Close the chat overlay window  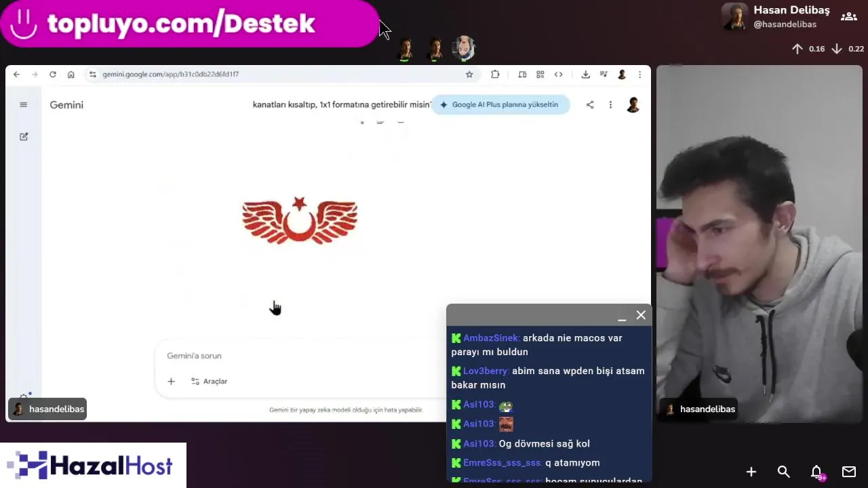(641, 315)
